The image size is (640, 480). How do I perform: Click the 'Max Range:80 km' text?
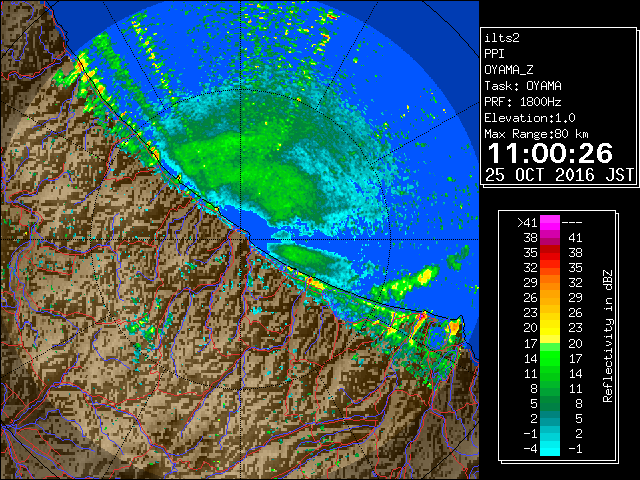tap(536, 134)
